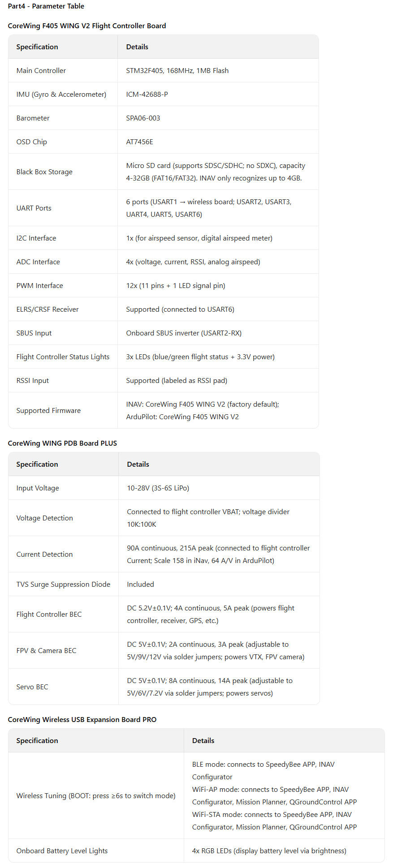Select the Supported Firmware row label
This screenshot has width=397, height=868.
(48, 411)
